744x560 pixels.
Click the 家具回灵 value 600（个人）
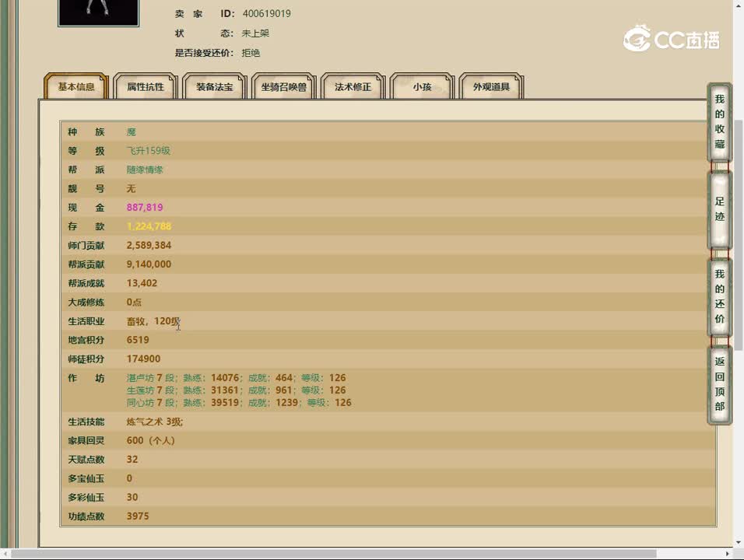tap(151, 440)
